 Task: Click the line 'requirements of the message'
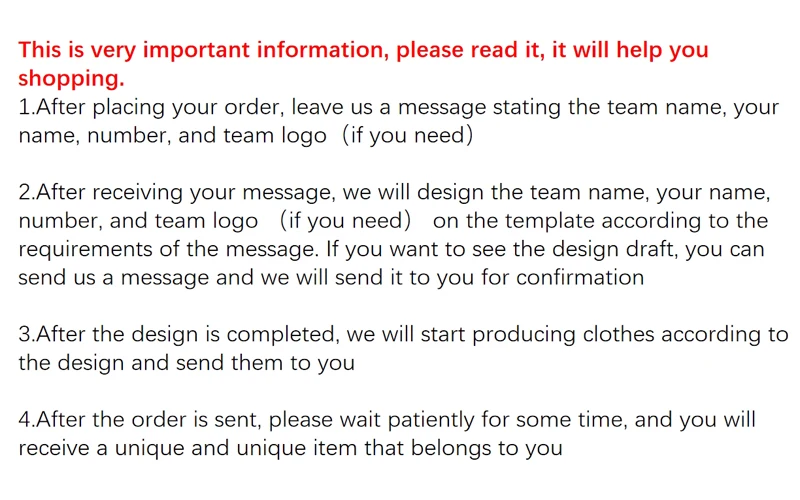[x=391, y=249]
